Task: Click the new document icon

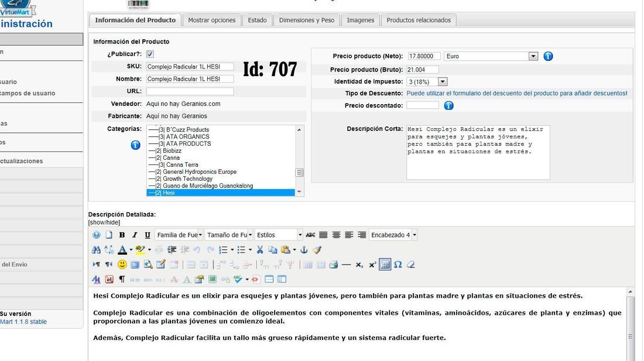Action: (x=109, y=235)
